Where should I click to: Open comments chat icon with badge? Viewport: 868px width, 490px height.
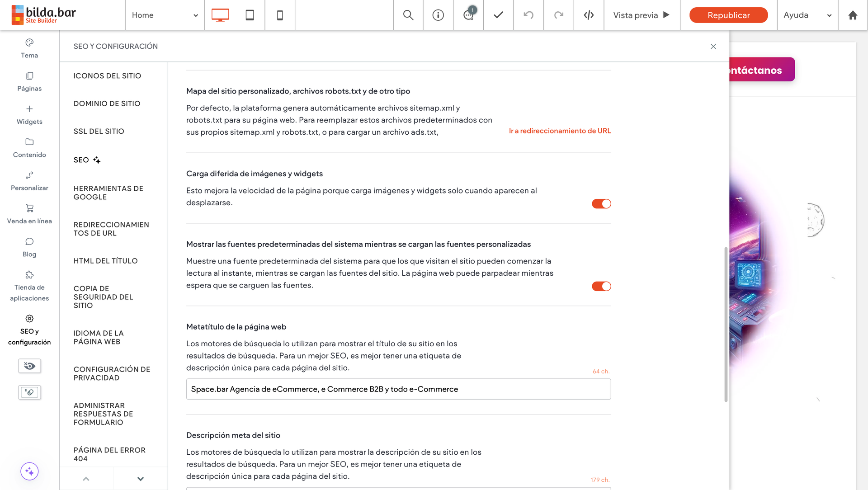coord(469,14)
